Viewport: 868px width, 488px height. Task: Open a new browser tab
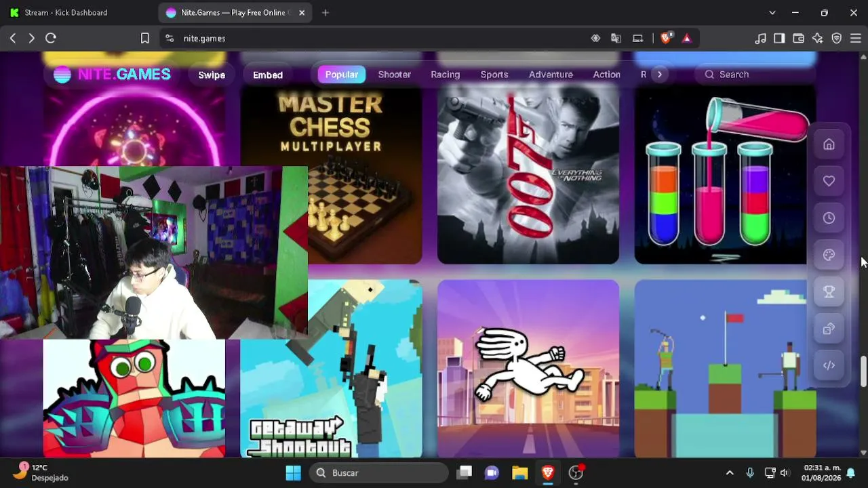[x=325, y=13]
